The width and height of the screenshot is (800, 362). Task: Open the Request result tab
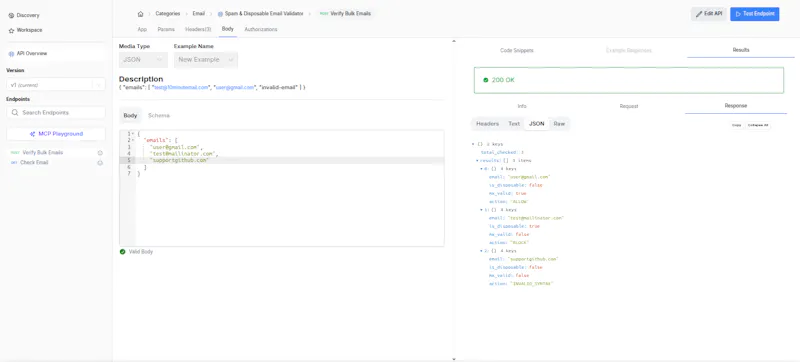coord(629,106)
